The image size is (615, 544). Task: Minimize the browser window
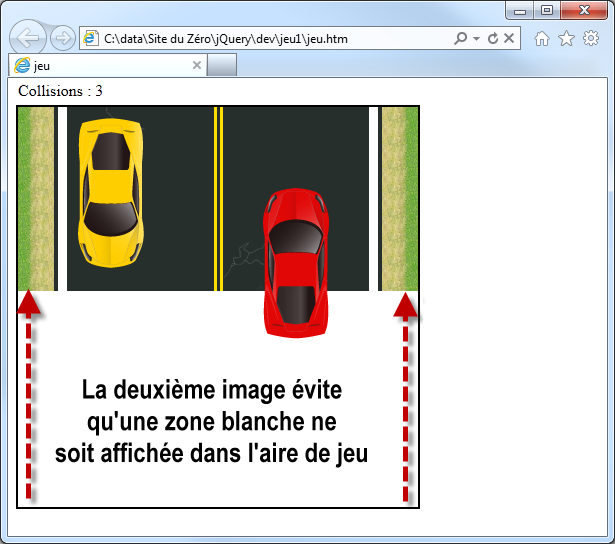point(520,10)
